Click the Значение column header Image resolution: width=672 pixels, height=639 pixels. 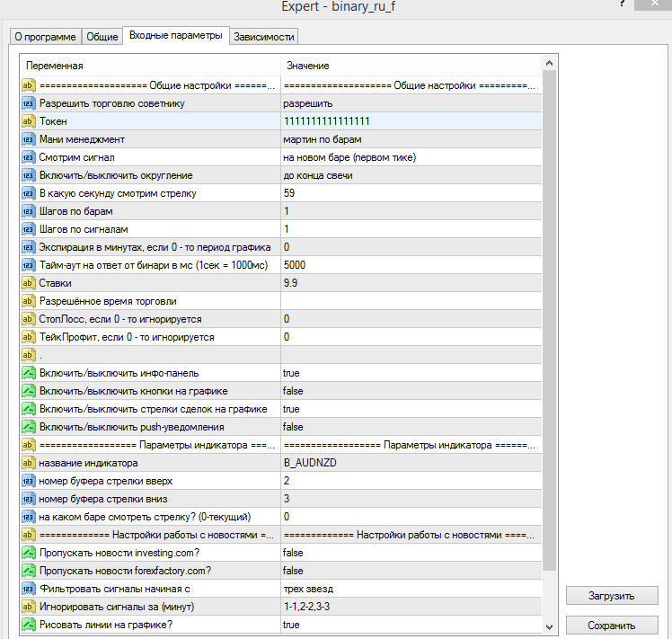[x=411, y=66]
